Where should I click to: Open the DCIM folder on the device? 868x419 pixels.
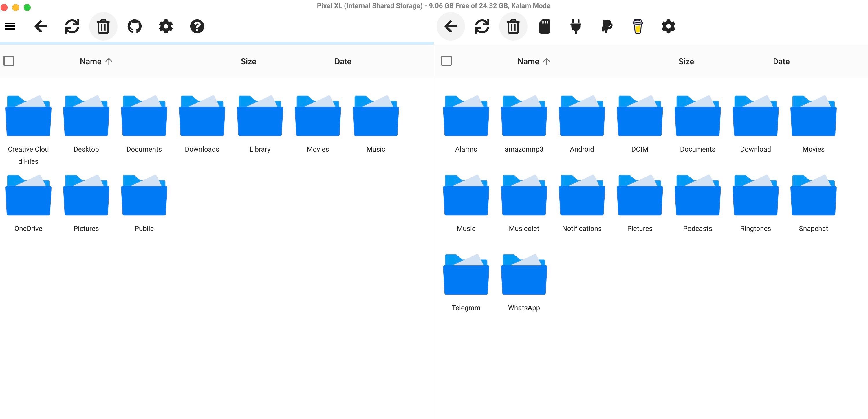pos(640,116)
